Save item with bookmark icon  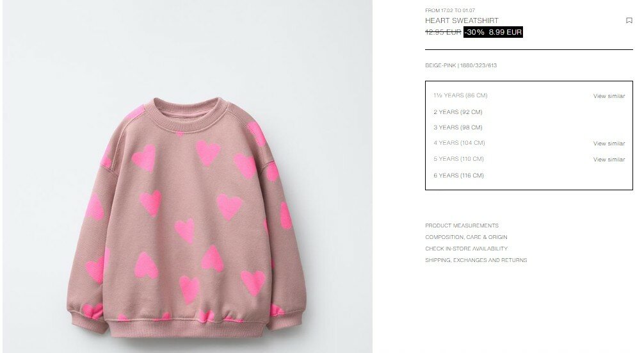pyautogui.click(x=629, y=21)
